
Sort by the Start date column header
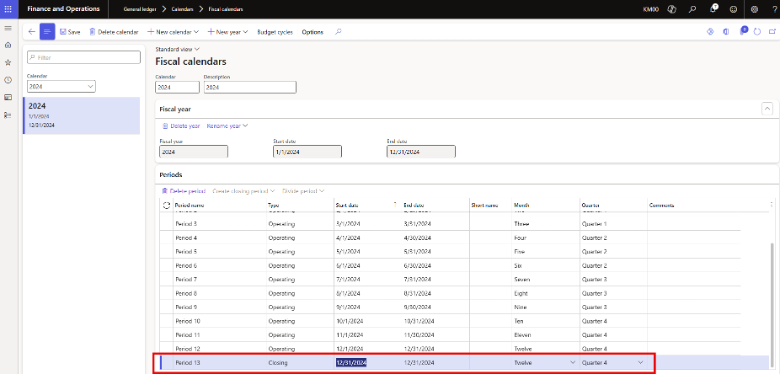[347, 205]
